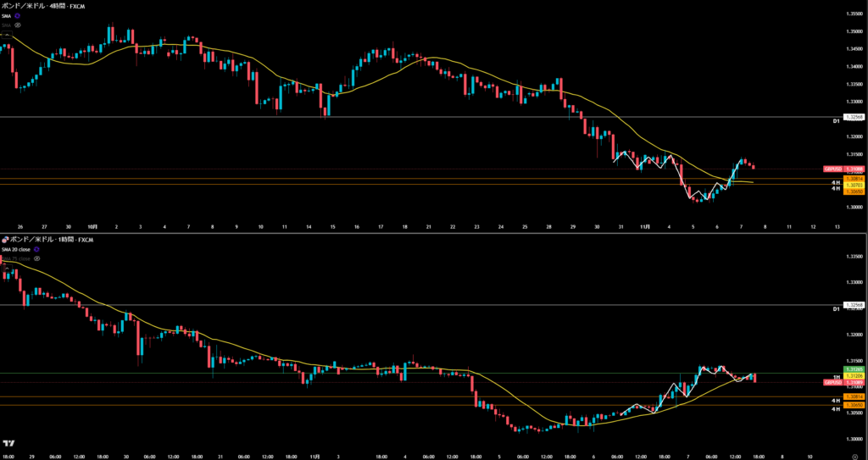Screen dimensions: 868x460
Task: Click the white 1.32568 D1 level label, top chart
Action: click(x=854, y=116)
